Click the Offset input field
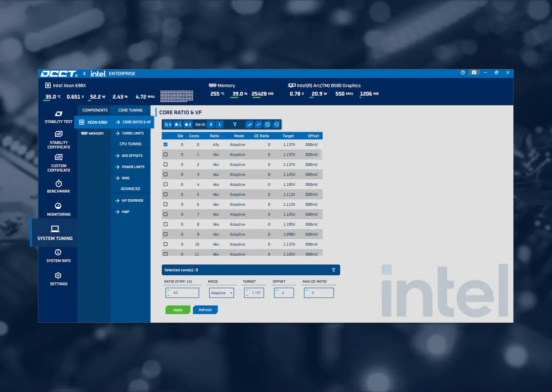This screenshot has height=392, width=552. click(x=284, y=293)
